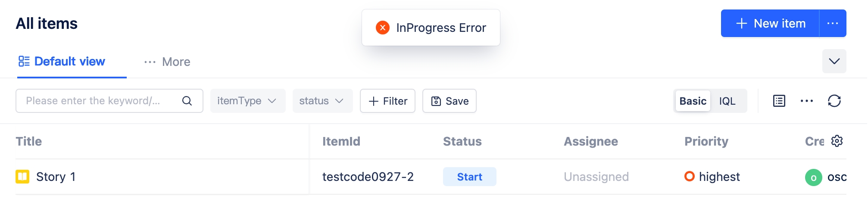
Task: Click the New item button
Action: 771,23
